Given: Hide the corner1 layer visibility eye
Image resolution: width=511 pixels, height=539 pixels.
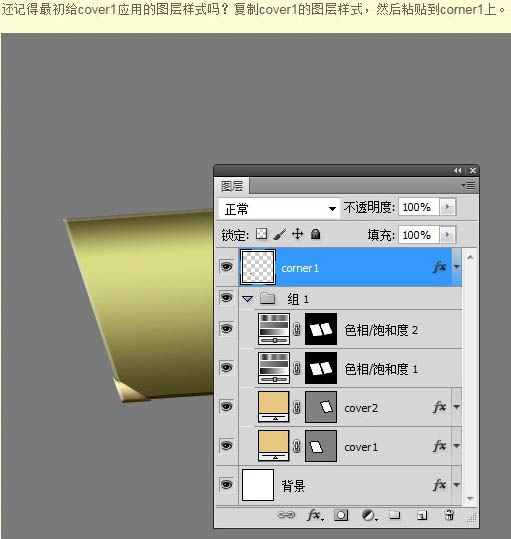Looking at the screenshot, I should [226, 266].
